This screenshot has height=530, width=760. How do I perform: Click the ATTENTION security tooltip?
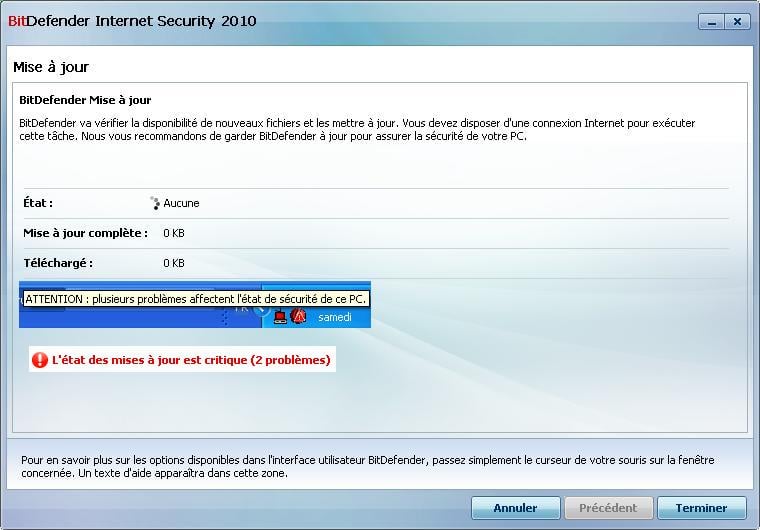pos(196,299)
